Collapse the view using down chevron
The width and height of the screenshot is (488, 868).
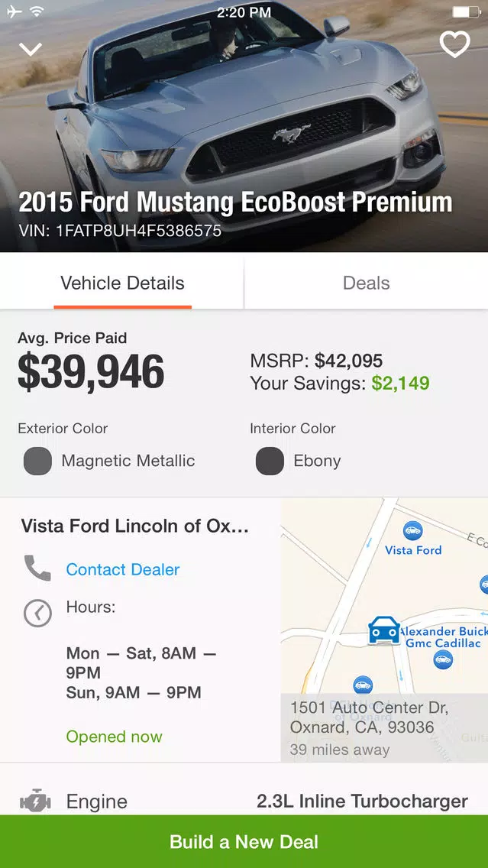click(x=31, y=49)
